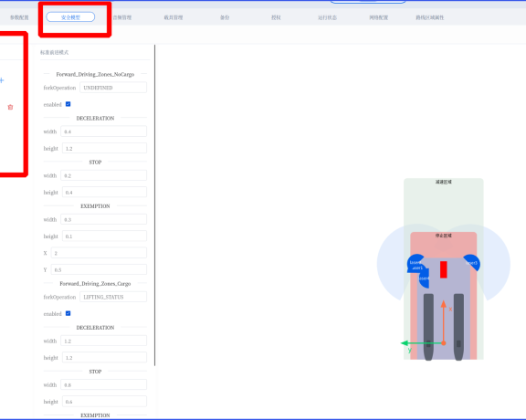Click the green y axis label

pos(410,350)
